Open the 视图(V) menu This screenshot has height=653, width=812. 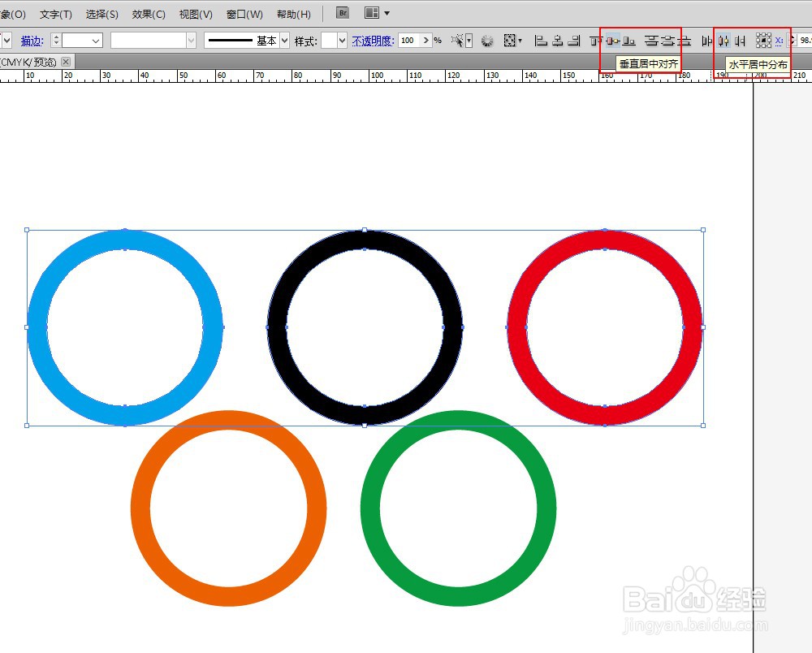[x=196, y=14]
